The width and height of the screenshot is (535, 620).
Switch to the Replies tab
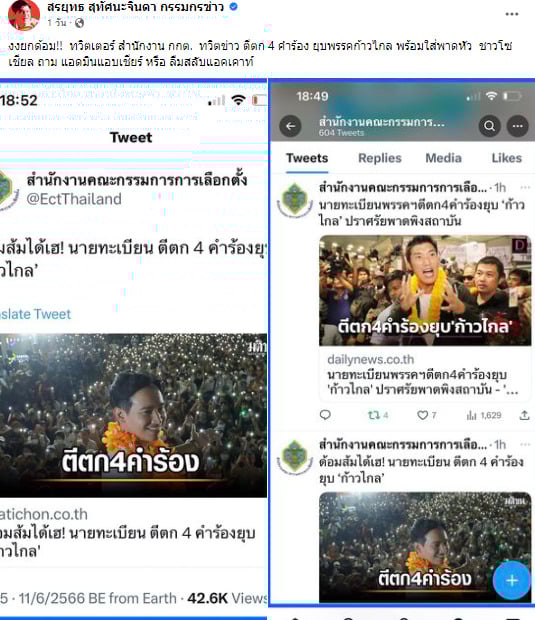(x=380, y=158)
